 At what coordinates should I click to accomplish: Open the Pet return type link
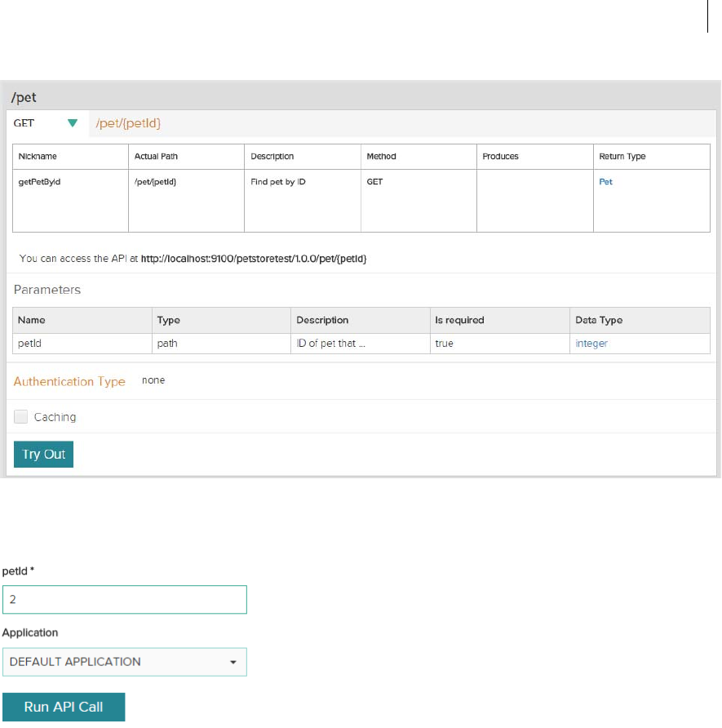pos(605,182)
